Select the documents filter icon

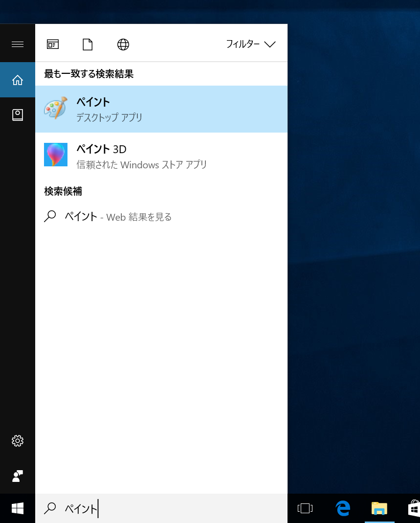88,44
